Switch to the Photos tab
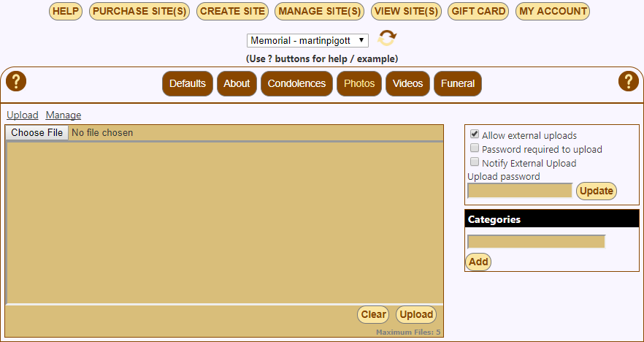The image size is (644, 342). pos(359,83)
